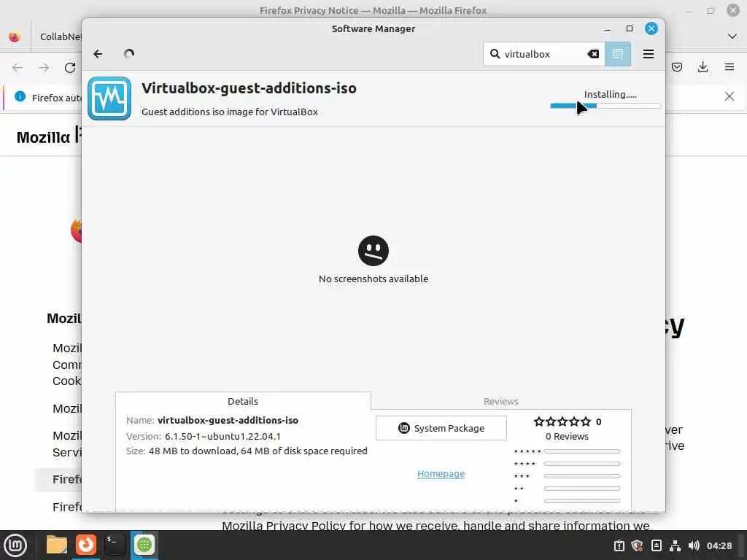Click the package name virtualbox-guest-additions-iso value
Viewport: 747px width, 560px height.
tap(228, 421)
